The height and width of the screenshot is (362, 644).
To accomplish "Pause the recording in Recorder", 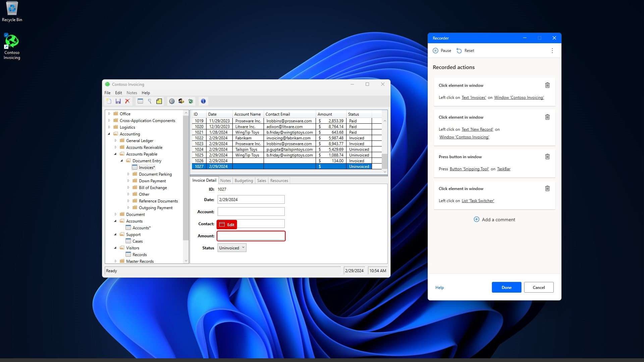I will point(442,50).
